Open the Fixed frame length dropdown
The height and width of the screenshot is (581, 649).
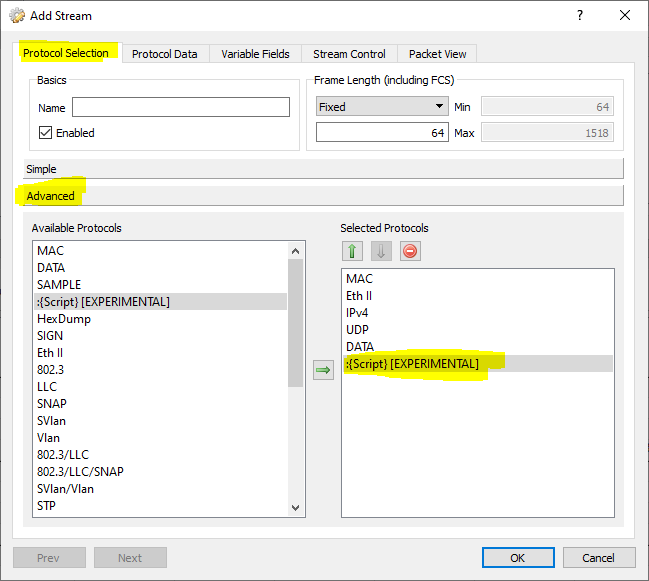tap(381, 107)
